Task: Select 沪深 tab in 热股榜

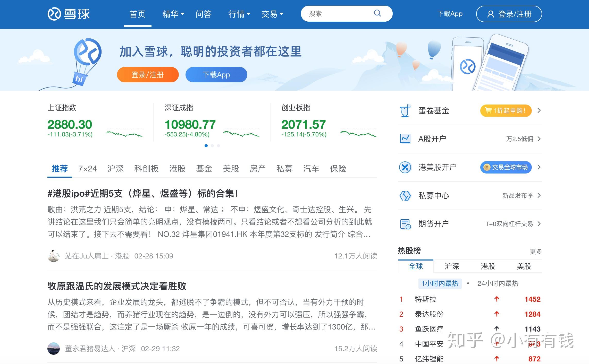Action: coord(452,266)
